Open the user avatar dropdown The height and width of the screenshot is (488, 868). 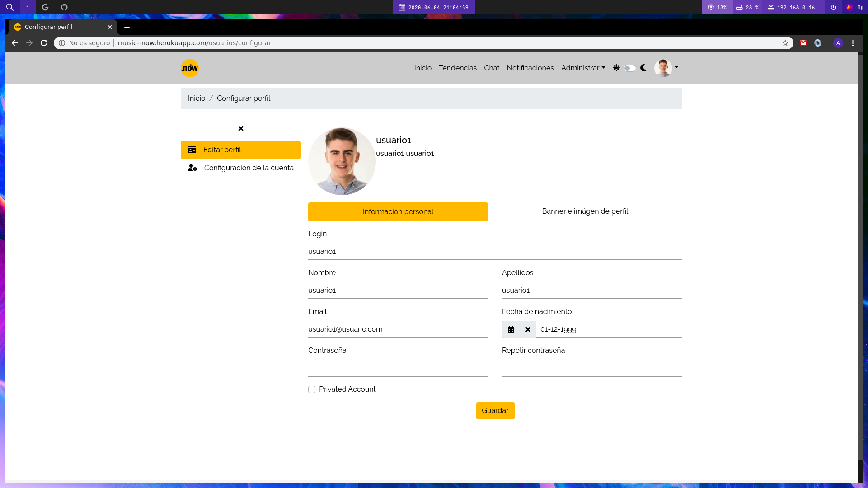pyautogui.click(x=666, y=68)
